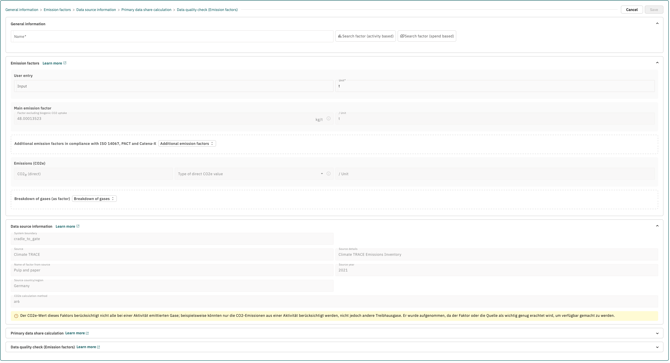The image size is (670, 363).
Task: Expand the Primary data share calculation section
Action: pyautogui.click(x=657, y=334)
